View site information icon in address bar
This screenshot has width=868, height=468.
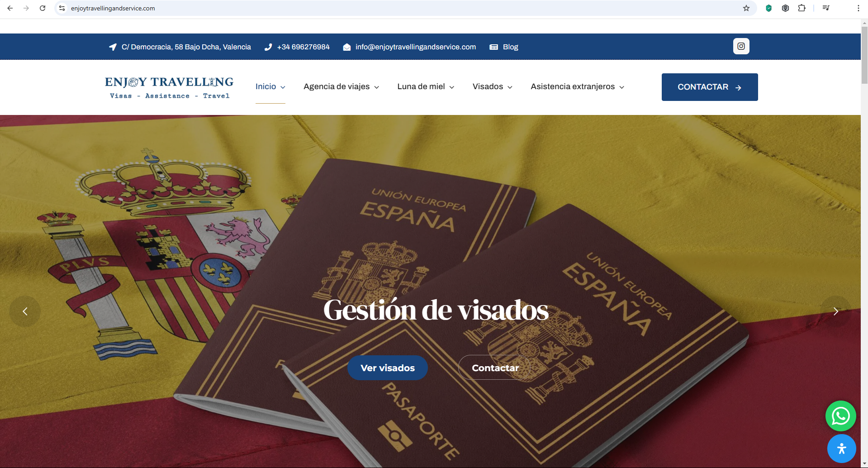[62, 8]
